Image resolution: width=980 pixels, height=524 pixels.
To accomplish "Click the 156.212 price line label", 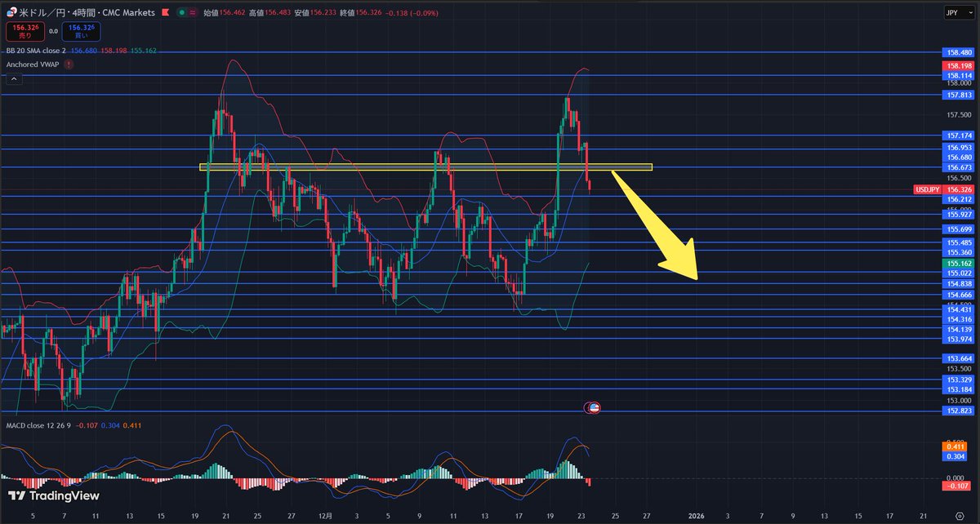I will tap(959, 199).
